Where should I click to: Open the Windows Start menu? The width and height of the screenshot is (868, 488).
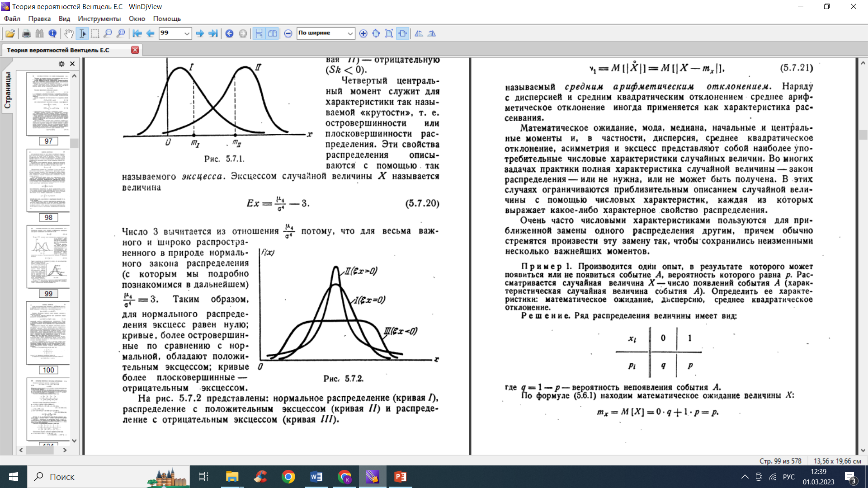click(x=14, y=477)
